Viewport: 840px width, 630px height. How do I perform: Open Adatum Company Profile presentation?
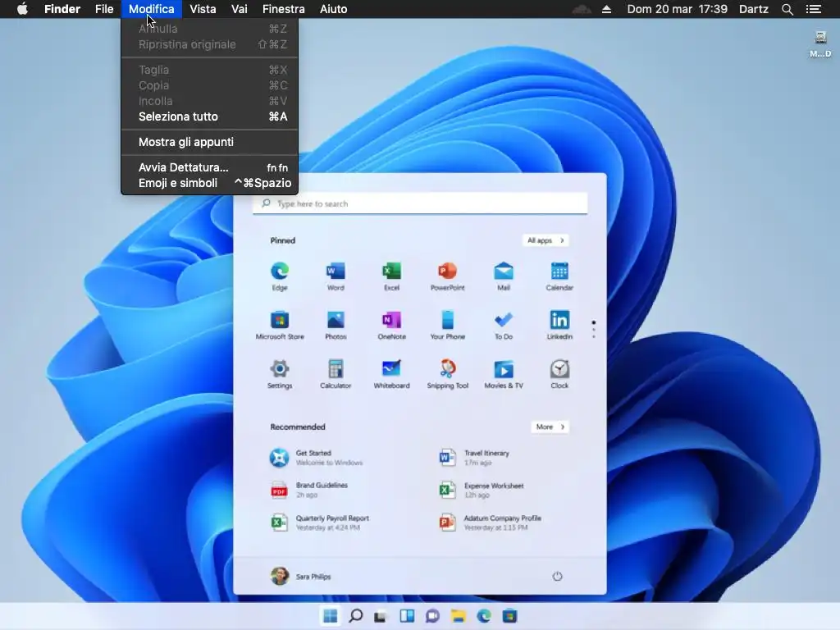coord(491,523)
